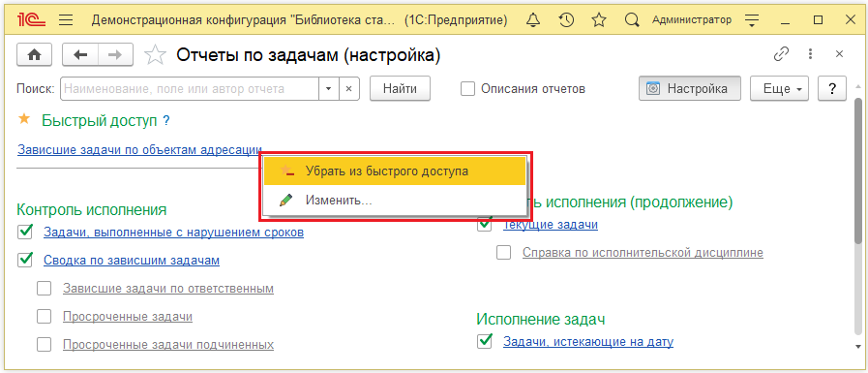Open Сводка по зависшим задачам link

(x=132, y=260)
